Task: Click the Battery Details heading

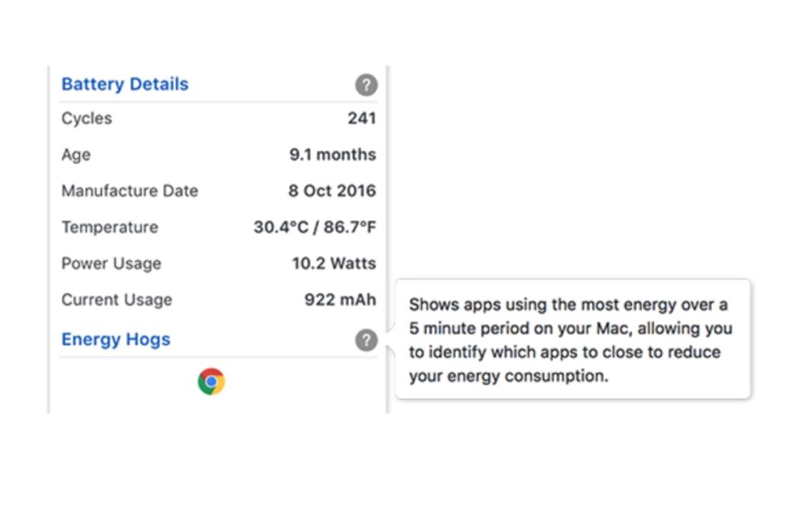Action: 125,84
